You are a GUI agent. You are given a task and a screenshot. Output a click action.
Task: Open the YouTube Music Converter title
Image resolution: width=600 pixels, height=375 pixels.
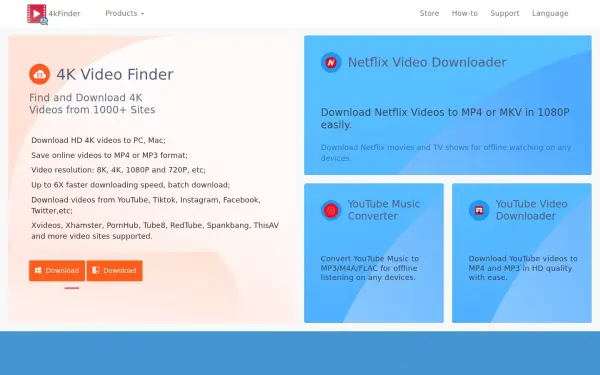pyautogui.click(x=384, y=210)
